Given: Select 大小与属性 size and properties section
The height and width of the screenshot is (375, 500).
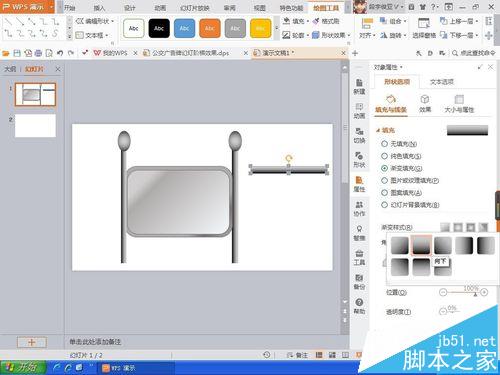Looking at the screenshot, I should pyautogui.click(x=459, y=104).
